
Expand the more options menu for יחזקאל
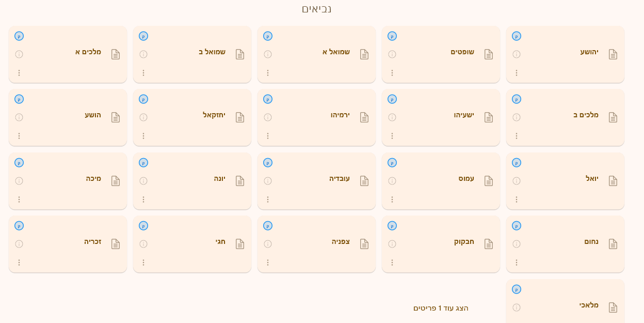tap(143, 136)
